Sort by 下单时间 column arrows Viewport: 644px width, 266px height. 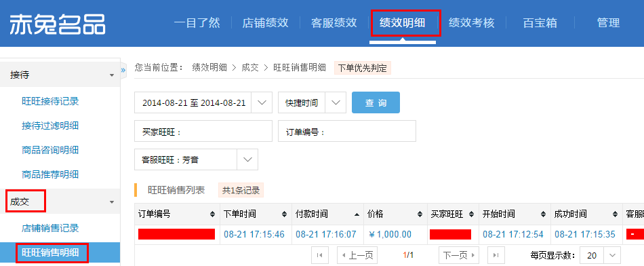point(284,214)
